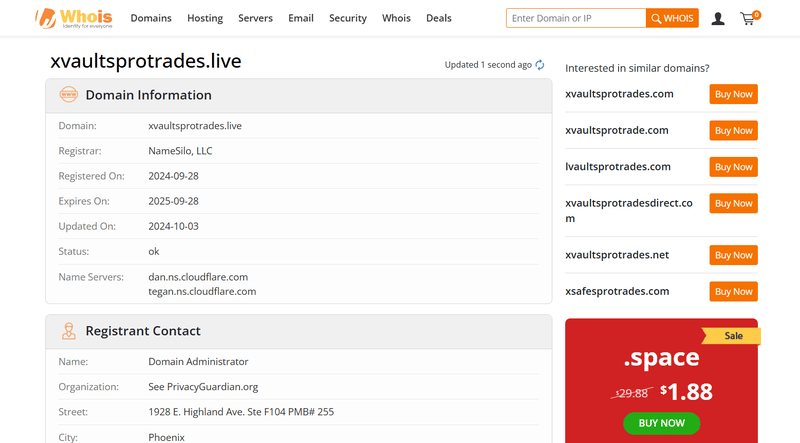Click the Interested in similar domains heading
The width and height of the screenshot is (800, 443).
coord(637,68)
